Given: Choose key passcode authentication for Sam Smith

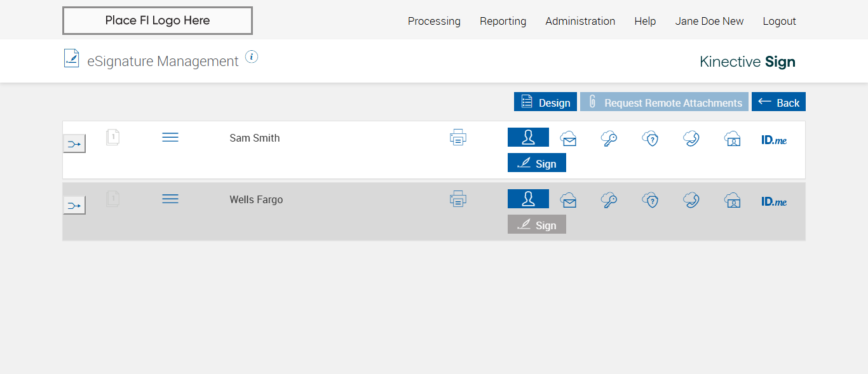Looking at the screenshot, I should (x=609, y=138).
